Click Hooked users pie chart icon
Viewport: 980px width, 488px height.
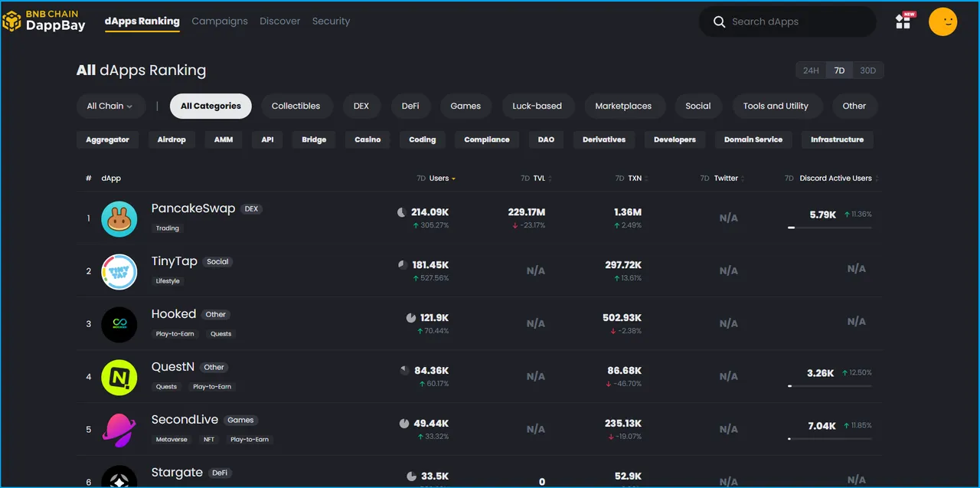pos(410,318)
